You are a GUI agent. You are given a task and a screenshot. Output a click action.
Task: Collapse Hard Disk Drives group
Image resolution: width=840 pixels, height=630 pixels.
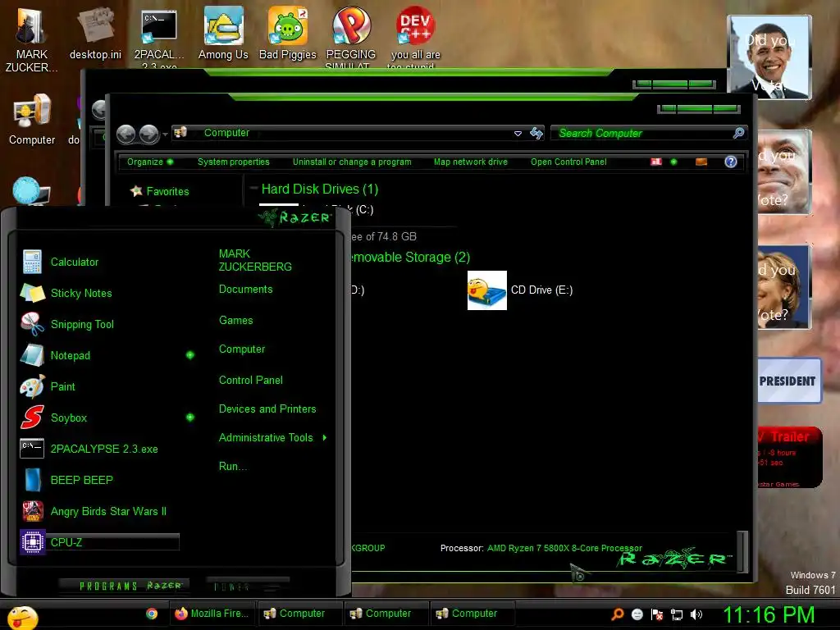pyautogui.click(x=253, y=189)
